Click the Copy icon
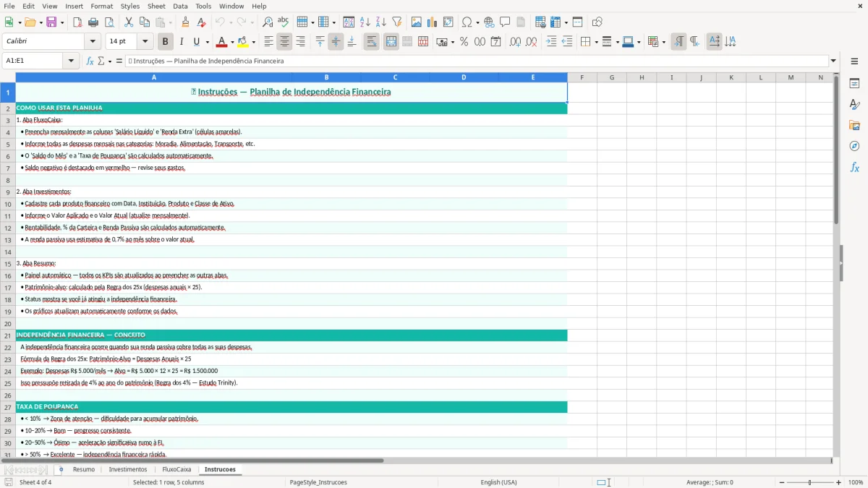The height and width of the screenshot is (488, 868). coord(145,22)
